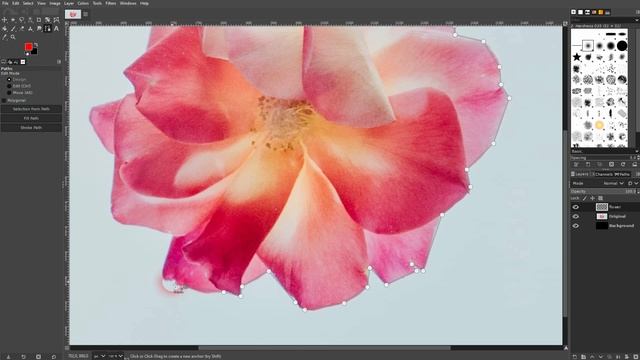
Task: Hide the Background layer with eye icon
Action: 576,226
